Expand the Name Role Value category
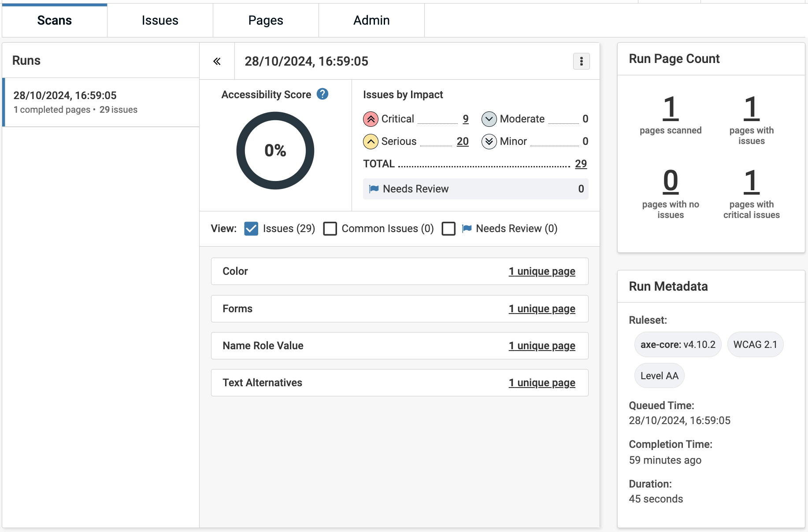This screenshot has height=532, width=808. pyautogui.click(x=263, y=346)
